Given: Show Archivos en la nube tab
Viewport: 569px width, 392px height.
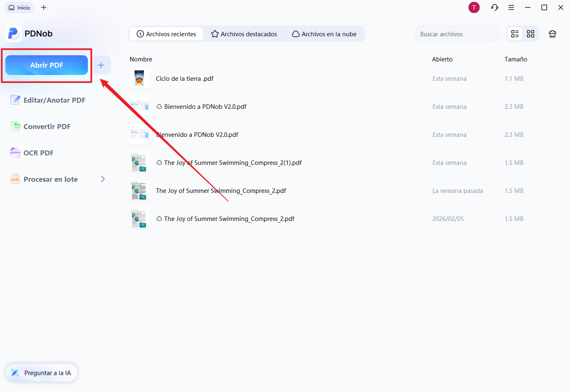Looking at the screenshot, I should 324,34.
